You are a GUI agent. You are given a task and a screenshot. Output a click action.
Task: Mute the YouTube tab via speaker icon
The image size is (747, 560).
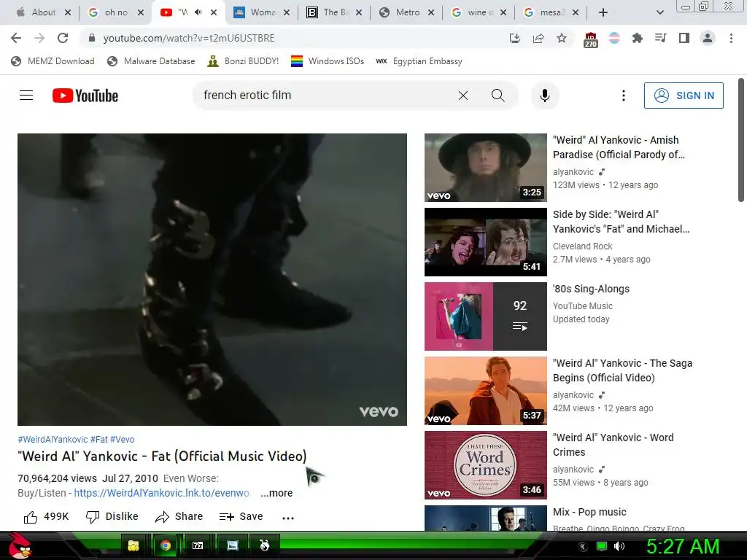coord(198,12)
